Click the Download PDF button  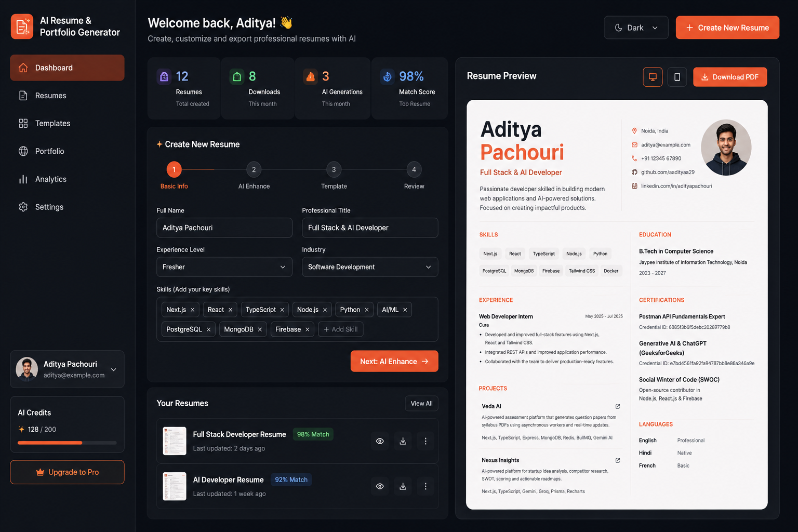coord(730,77)
